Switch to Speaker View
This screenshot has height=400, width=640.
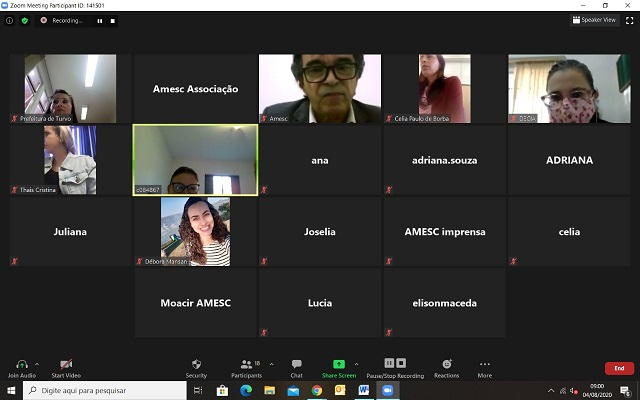594,20
